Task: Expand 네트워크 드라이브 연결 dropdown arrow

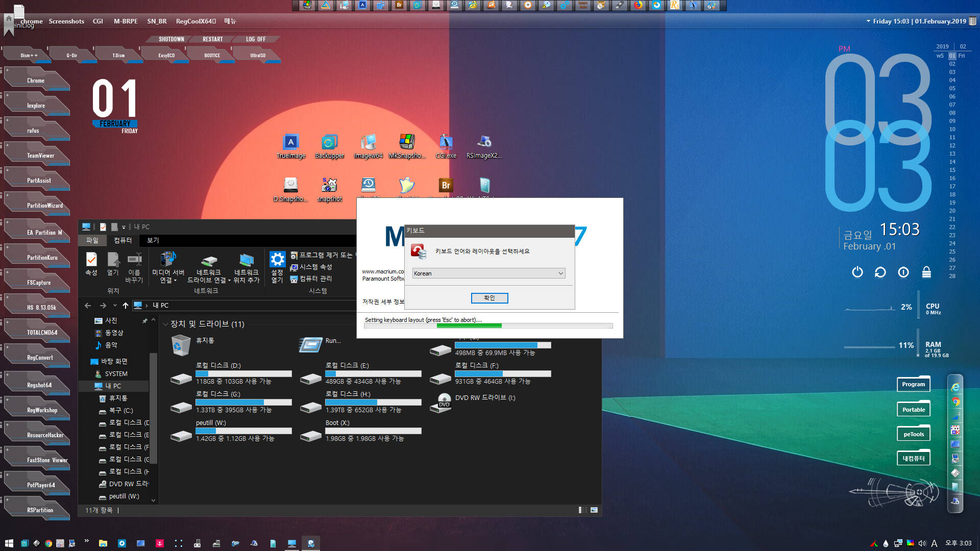Action: point(229,281)
